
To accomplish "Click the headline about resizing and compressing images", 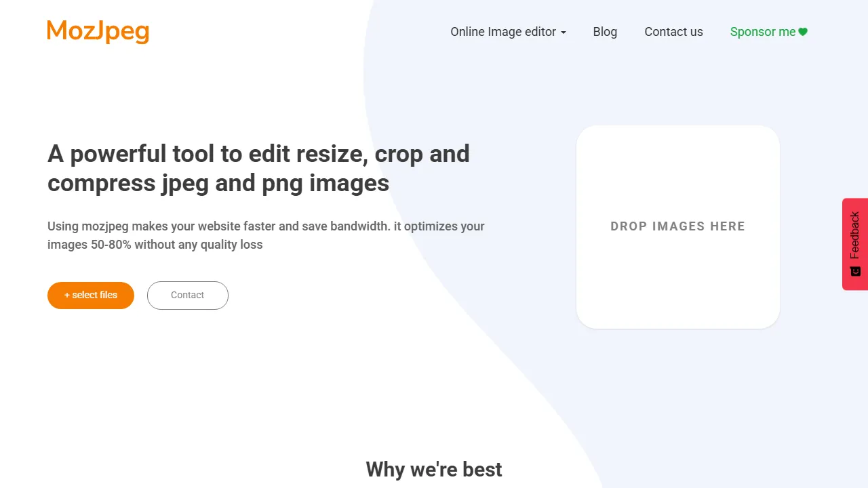I will click(258, 168).
